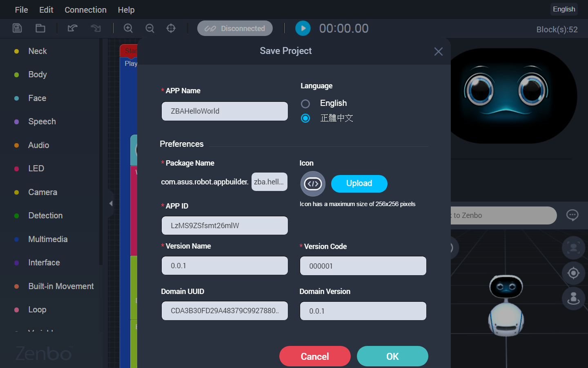Collapse the block category sidebar arrow
This screenshot has width=588, height=368.
tap(111, 203)
